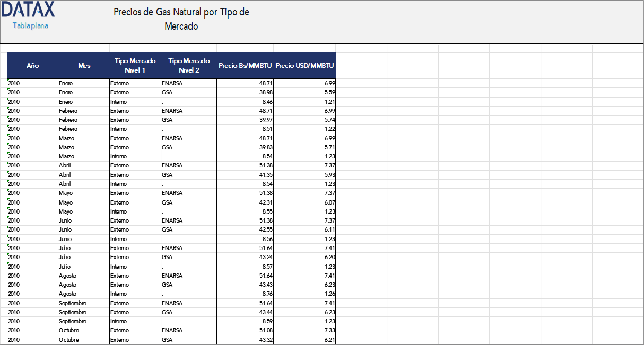Screen dimensions: 644x345
Task: Open the Tablaplana link
Action: coord(29,24)
